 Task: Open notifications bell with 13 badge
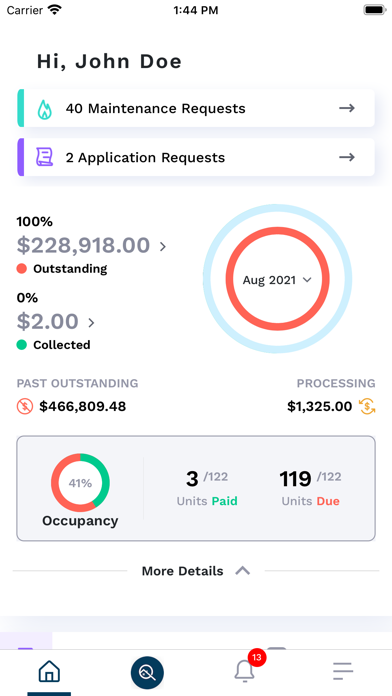[245, 670]
